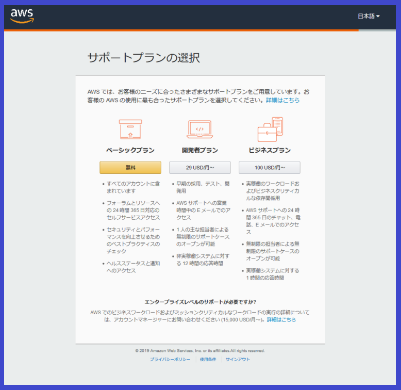Image resolution: width=401 pixels, height=390 pixels.
Task: Click the Business plan briefcase icon
Action: coord(270,129)
